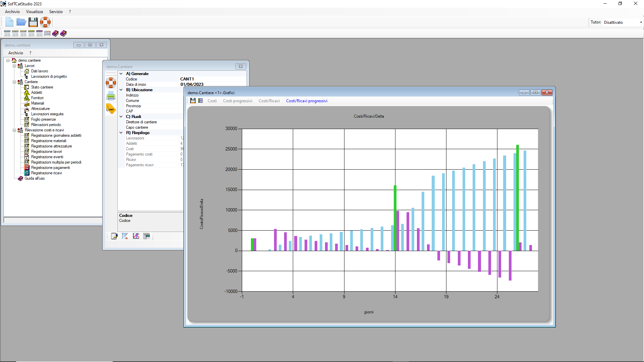Open the second purple help book icon

pyautogui.click(x=63, y=33)
